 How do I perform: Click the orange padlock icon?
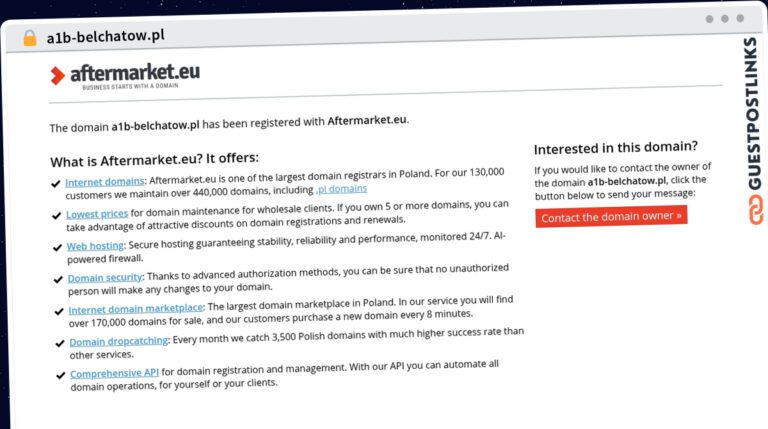point(30,38)
